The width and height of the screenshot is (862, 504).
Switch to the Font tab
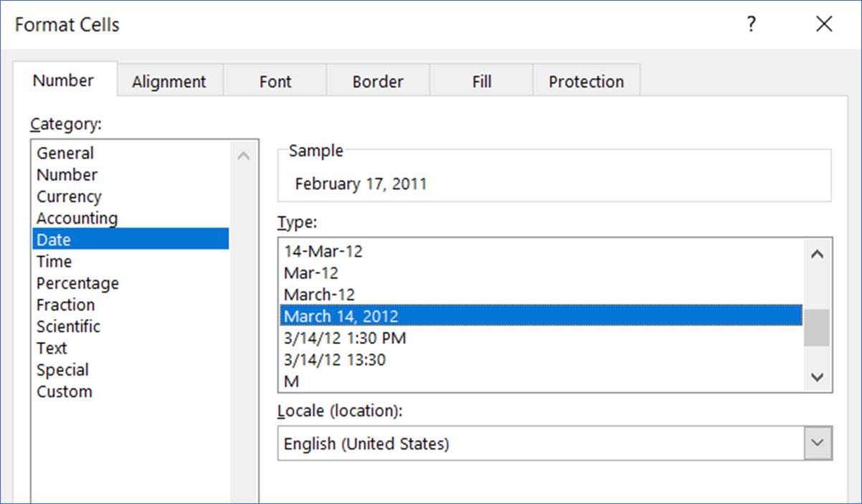tap(275, 81)
